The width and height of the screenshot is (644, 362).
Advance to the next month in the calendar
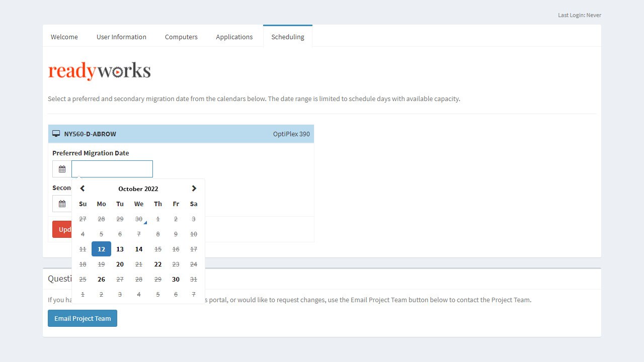(194, 188)
